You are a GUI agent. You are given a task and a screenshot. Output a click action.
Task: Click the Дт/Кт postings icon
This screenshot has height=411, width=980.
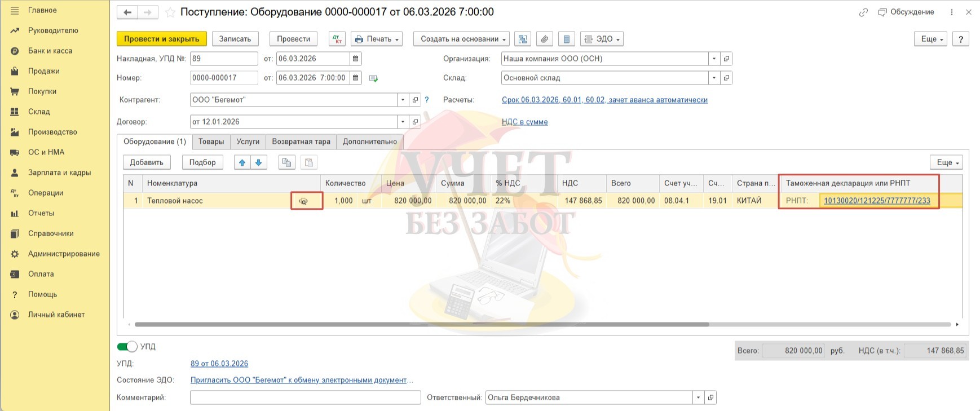(337, 39)
